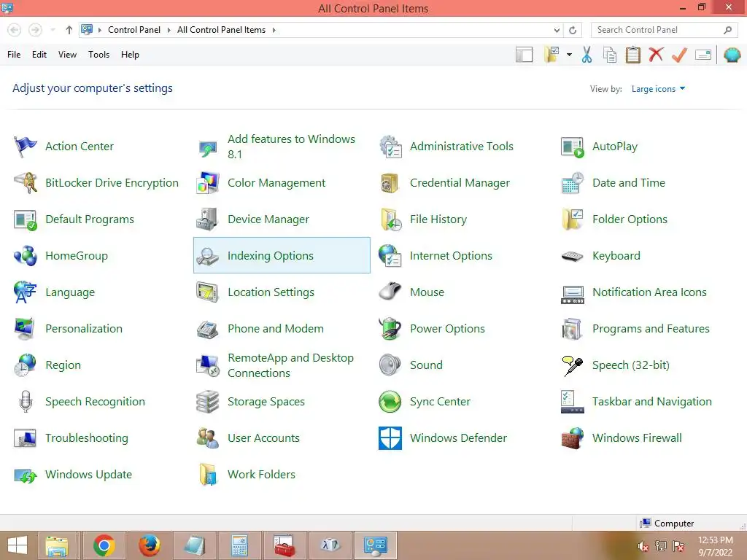Open the Color Management icon
This screenshot has width=747, height=560.
coord(207,183)
